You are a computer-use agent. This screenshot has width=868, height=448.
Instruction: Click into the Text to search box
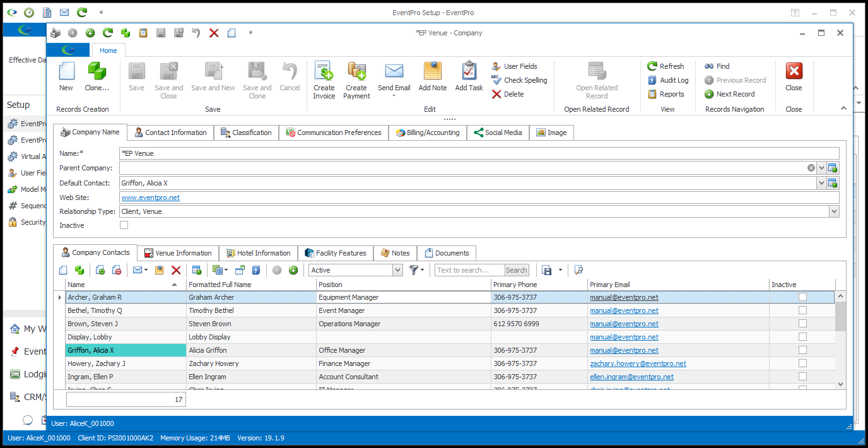coord(470,270)
